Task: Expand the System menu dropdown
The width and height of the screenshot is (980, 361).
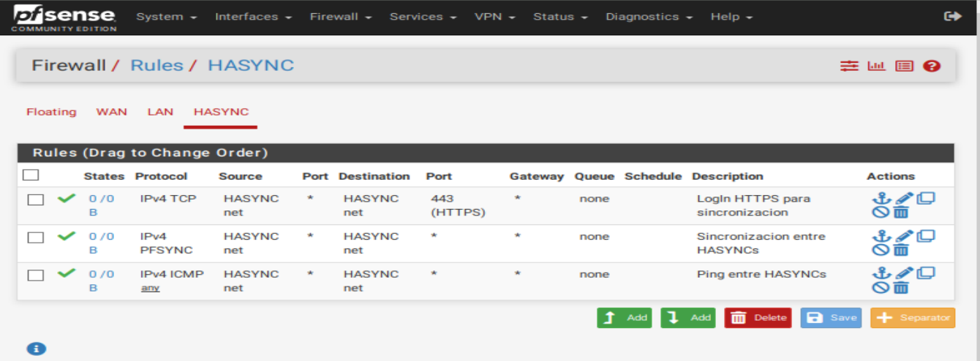Action: pos(167,16)
